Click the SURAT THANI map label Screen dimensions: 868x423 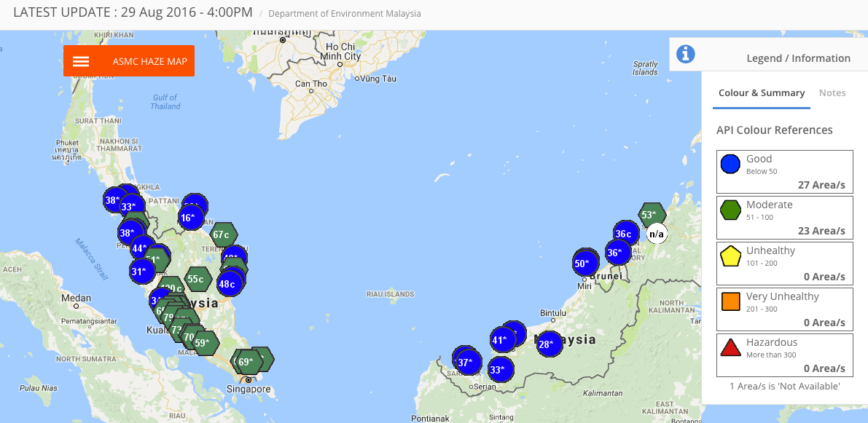pos(98,121)
